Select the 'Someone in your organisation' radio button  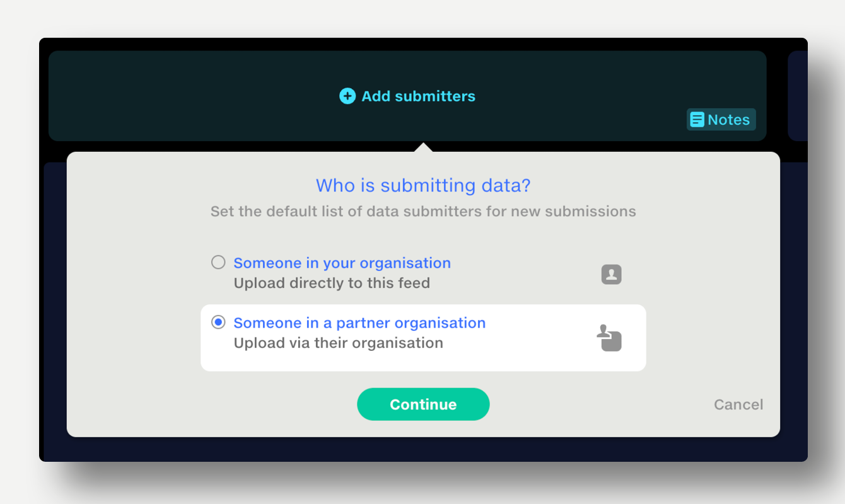pos(218,262)
